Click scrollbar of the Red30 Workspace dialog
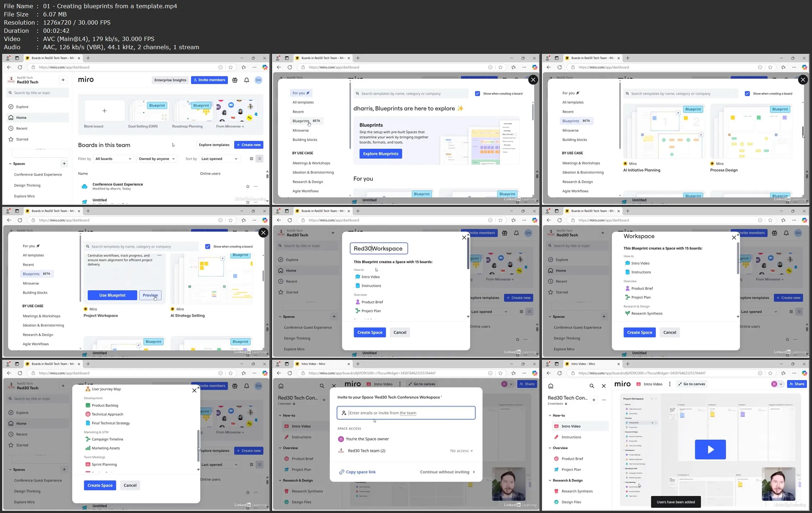 point(468,254)
